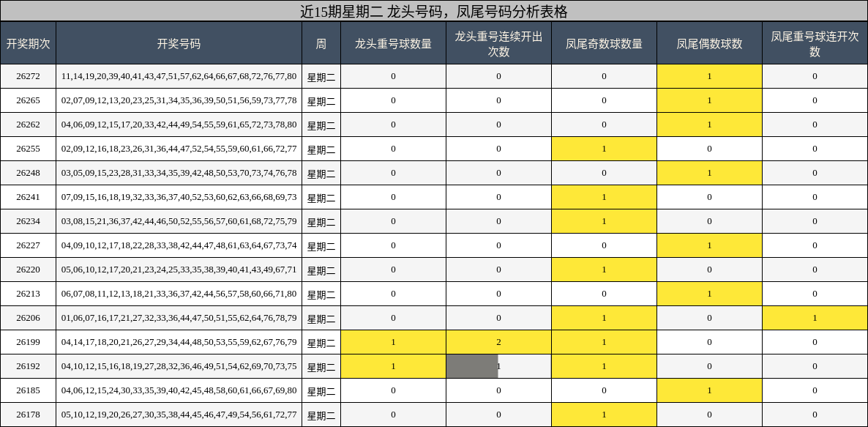Click numbers row starting 02,07,09,12,13
Screen dimensions: 868x427
pyautogui.click(x=179, y=100)
